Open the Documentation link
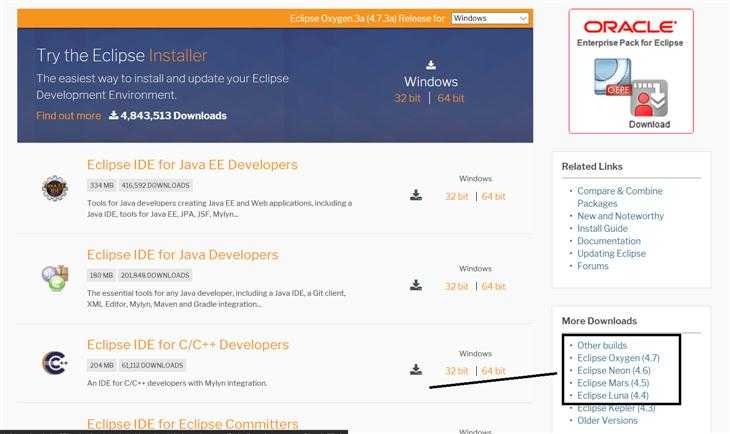The width and height of the screenshot is (730, 434). [x=609, y=241]
